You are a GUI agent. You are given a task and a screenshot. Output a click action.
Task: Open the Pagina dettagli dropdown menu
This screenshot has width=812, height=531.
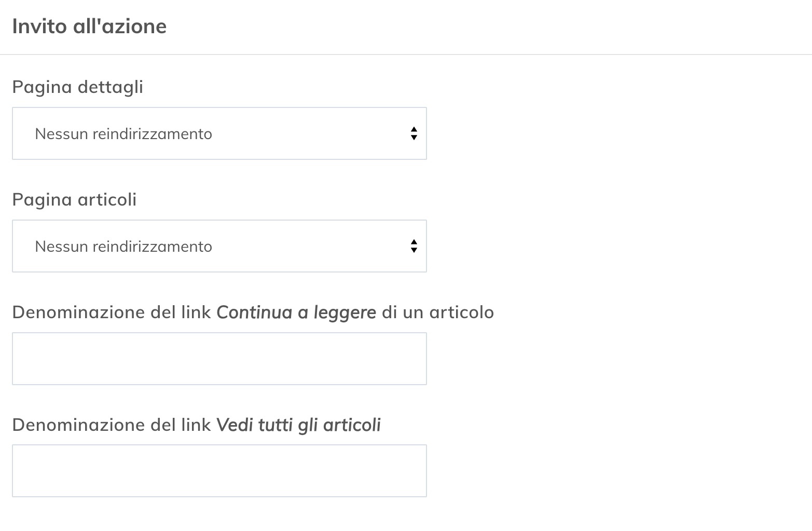(219, 133)
